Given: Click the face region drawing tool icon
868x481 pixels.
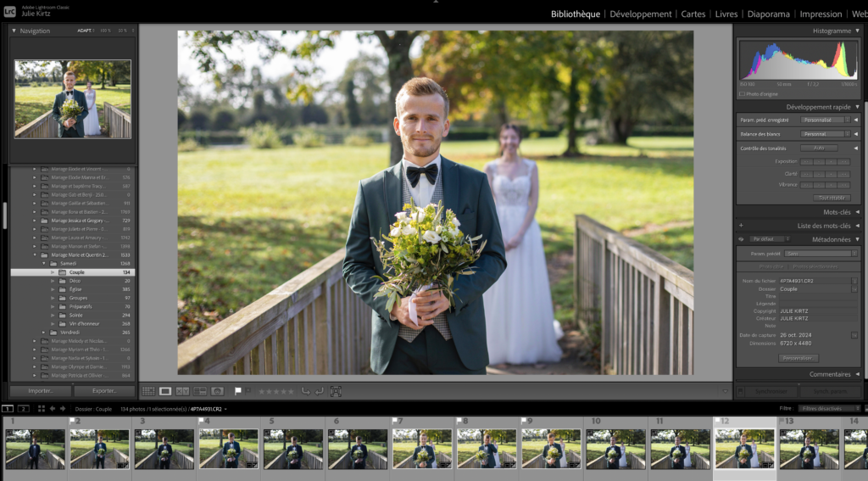Looking at the screenshot, I should (336, 391).
